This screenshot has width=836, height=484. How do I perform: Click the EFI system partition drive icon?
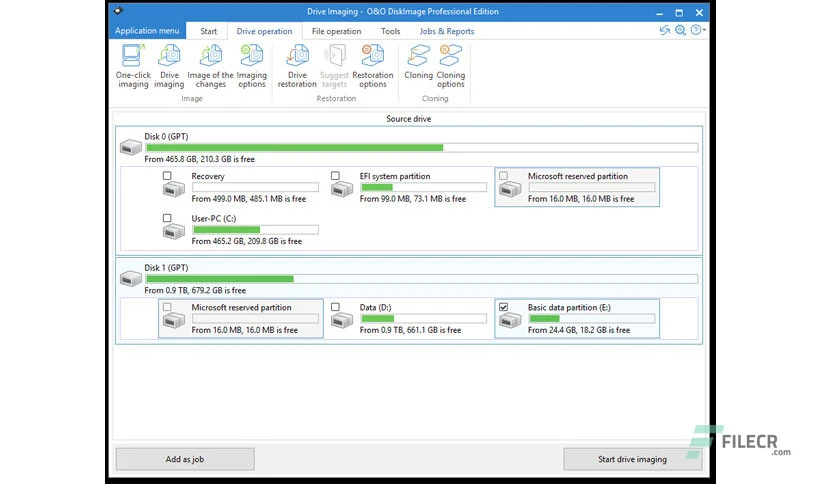coord(342,189)
